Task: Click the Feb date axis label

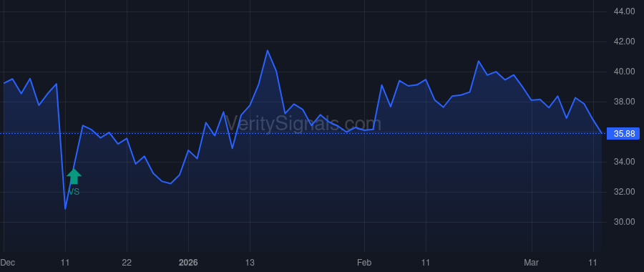Action: tap(364, 263)
